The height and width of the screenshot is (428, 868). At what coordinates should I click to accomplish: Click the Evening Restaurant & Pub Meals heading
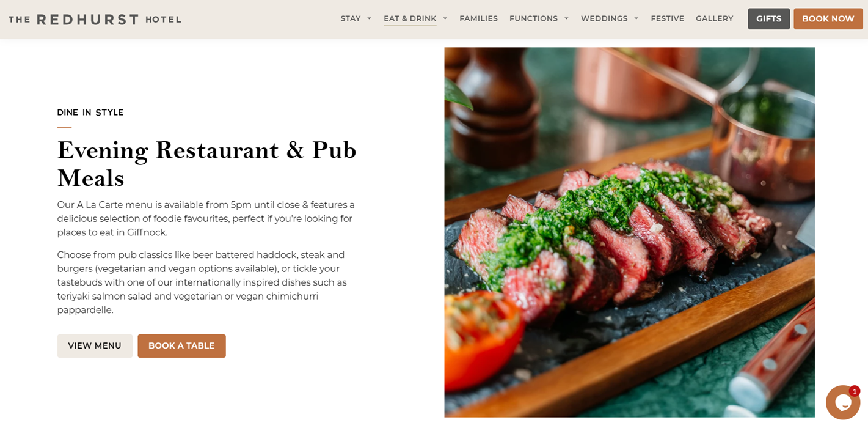(207, 164)
